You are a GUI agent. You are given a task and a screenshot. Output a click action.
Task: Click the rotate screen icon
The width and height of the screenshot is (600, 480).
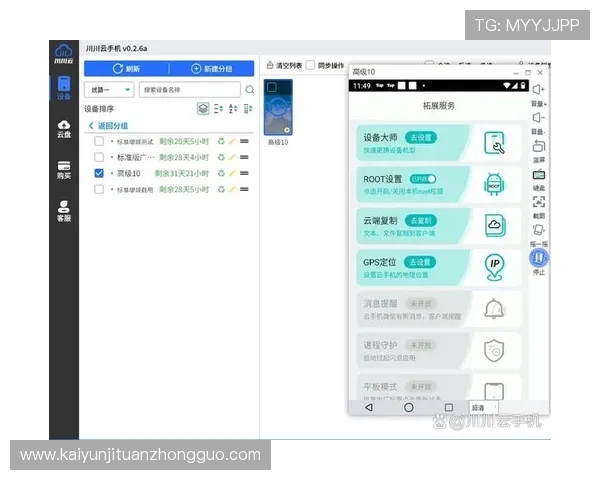click(x=539, y=146)
